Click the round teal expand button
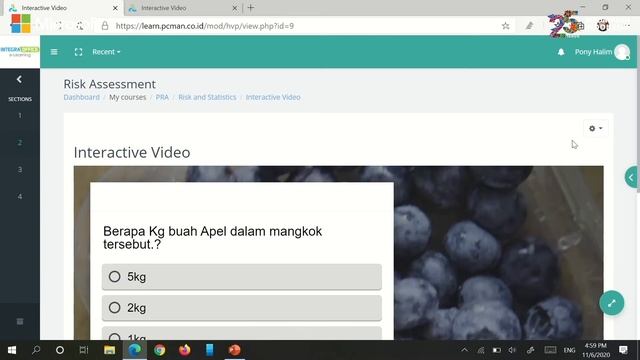Screen dimensions: 640x360 (611, 303)
